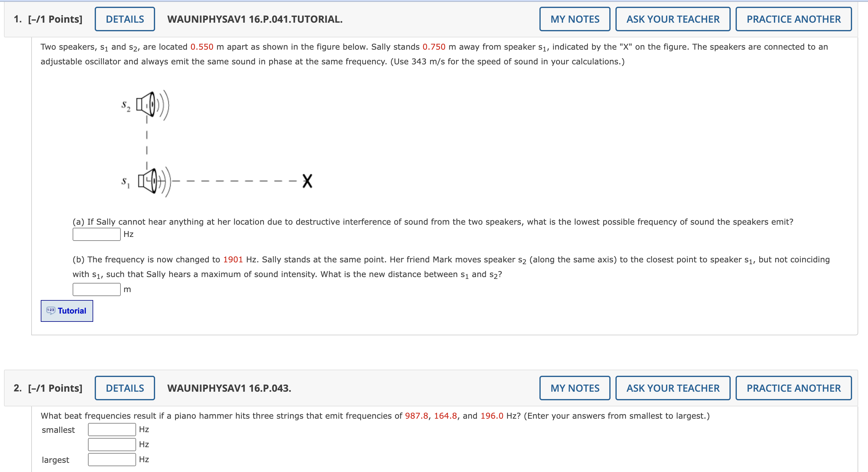This screenshot has height=472, width=868.
Task: Click the smallest beat frequency input
Action: (x=112, y=429)
